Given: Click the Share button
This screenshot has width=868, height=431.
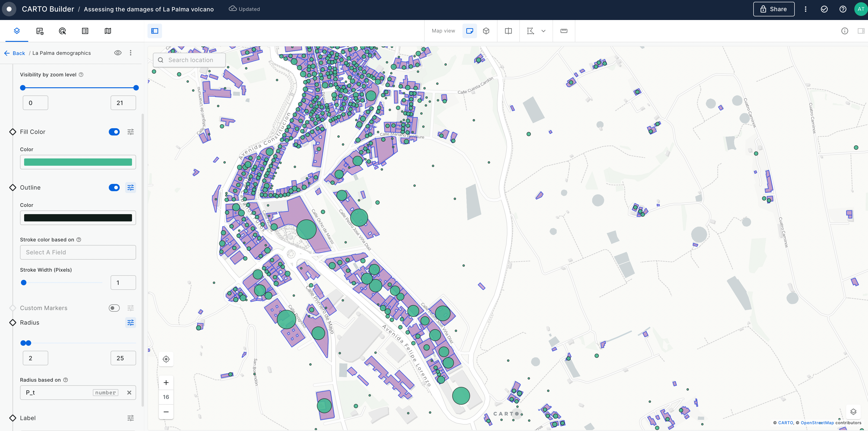Looking at the screenshot, I should [774, 9].
